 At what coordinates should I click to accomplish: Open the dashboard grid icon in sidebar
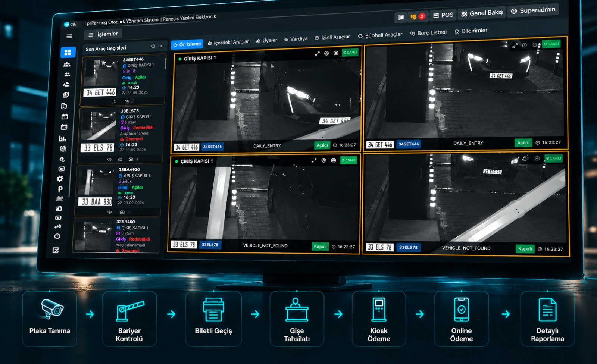68,53
